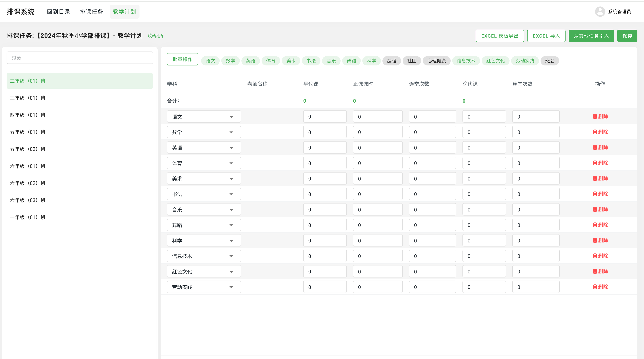644x359 pixels.
Task: Click the 保存 button
Action: (627, 36)
